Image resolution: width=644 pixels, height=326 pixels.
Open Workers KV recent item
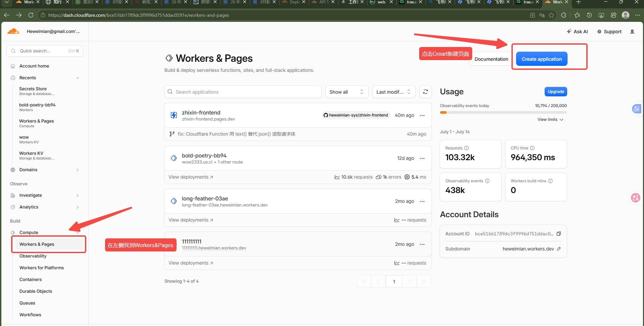[x=37, y=155]
